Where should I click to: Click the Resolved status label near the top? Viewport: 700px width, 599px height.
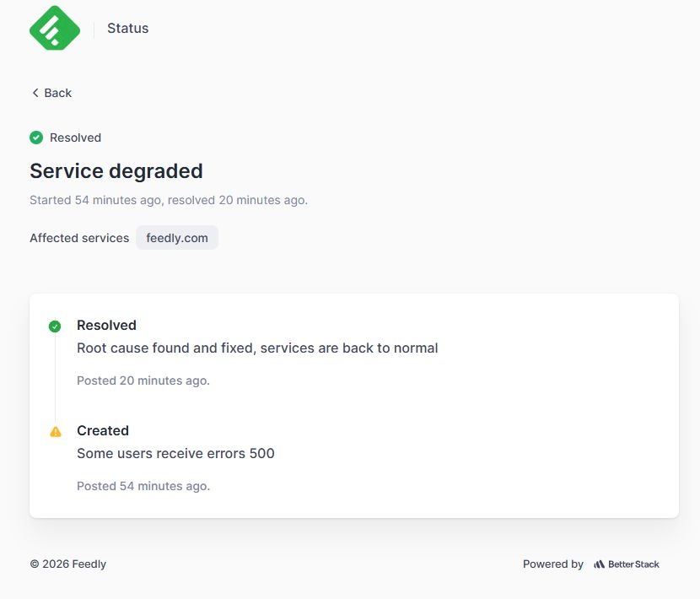click(x=75, y=138)
